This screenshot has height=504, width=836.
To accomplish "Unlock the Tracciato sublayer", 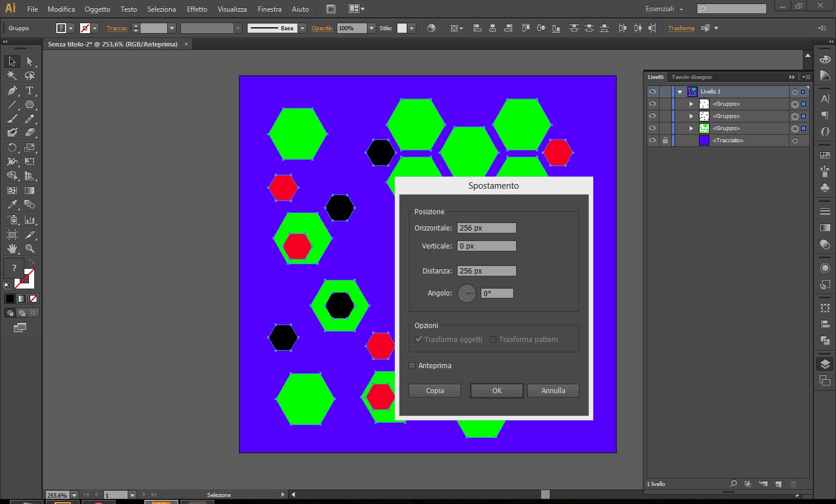I will [665, 141].
